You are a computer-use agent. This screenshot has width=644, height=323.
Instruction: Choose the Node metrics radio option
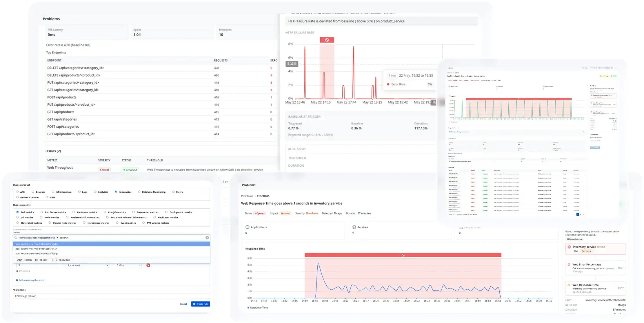click(41, 217)
